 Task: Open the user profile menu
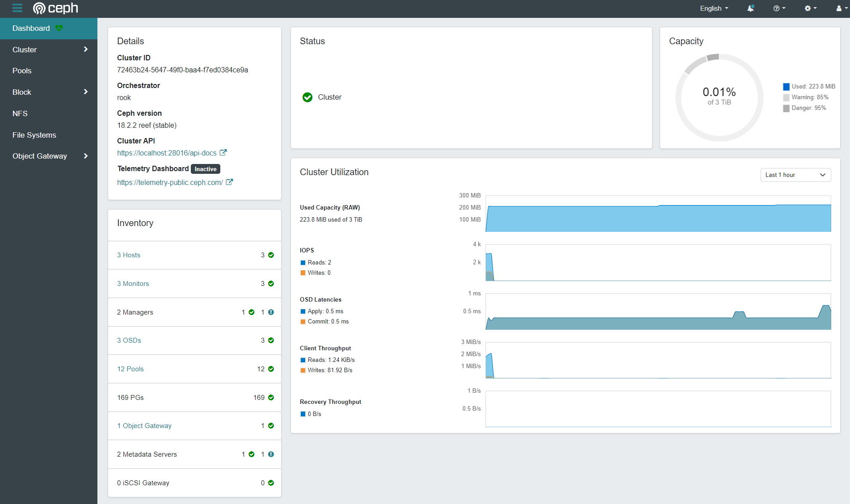click(x=842, y=8)
